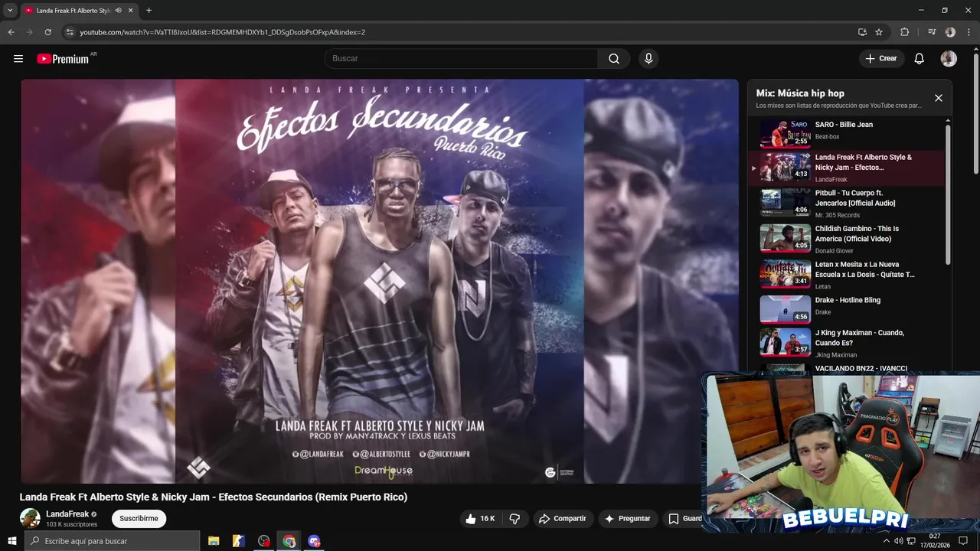Click the browser address bar URL
Image resolution: width=980 pixels, height=551 pixels.
pos(222,32)
